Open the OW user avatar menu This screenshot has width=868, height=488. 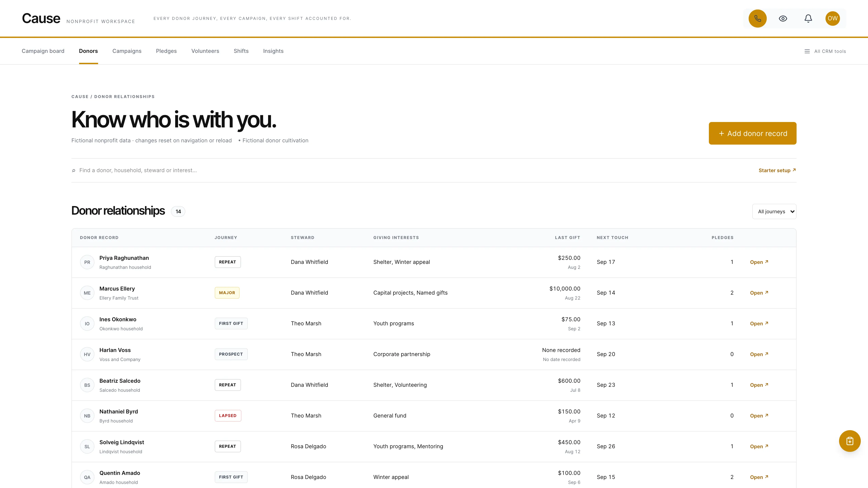click(x=832, y=19)
